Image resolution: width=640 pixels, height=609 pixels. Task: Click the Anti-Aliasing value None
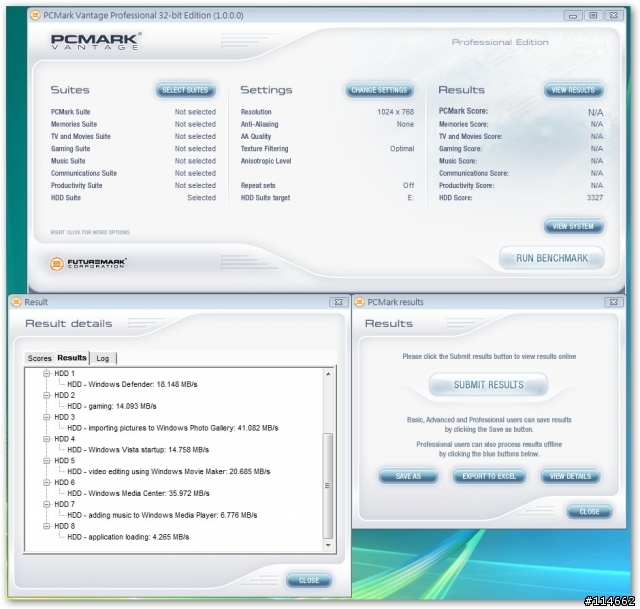click(405, 124)
